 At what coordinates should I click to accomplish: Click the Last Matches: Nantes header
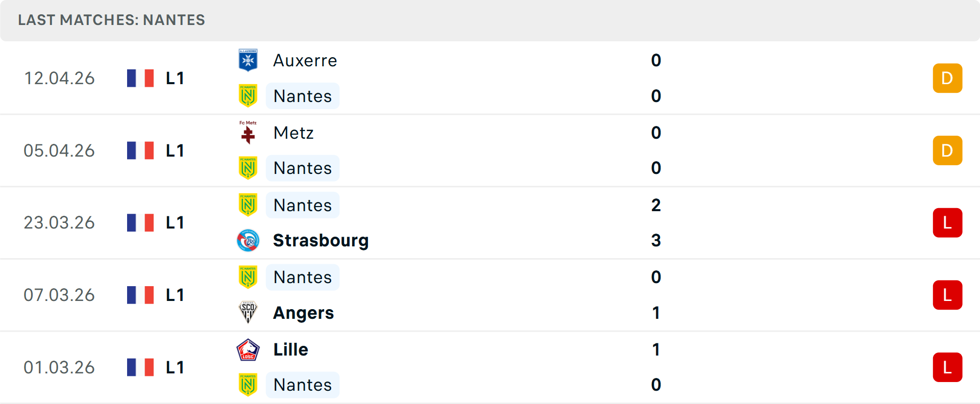coord(111,20)
